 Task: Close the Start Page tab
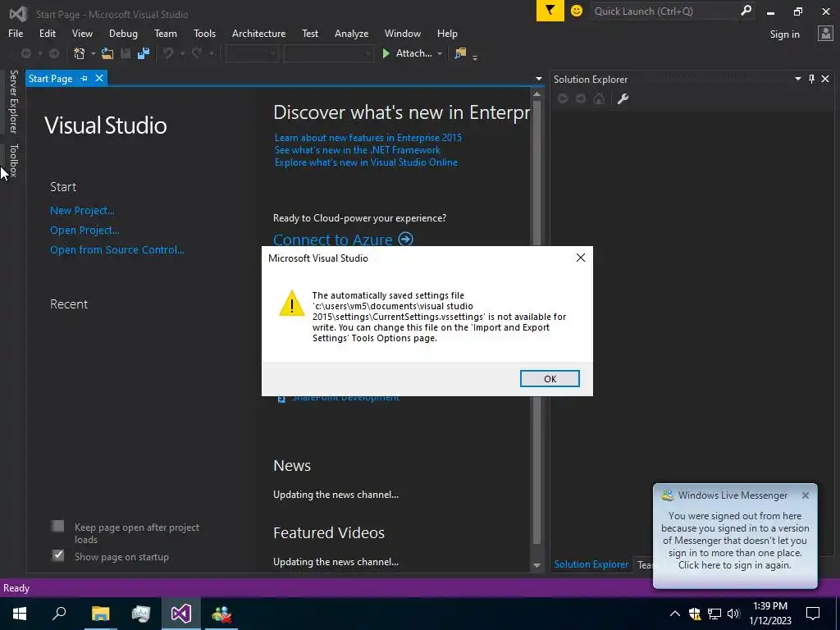[x=99, y=78]
